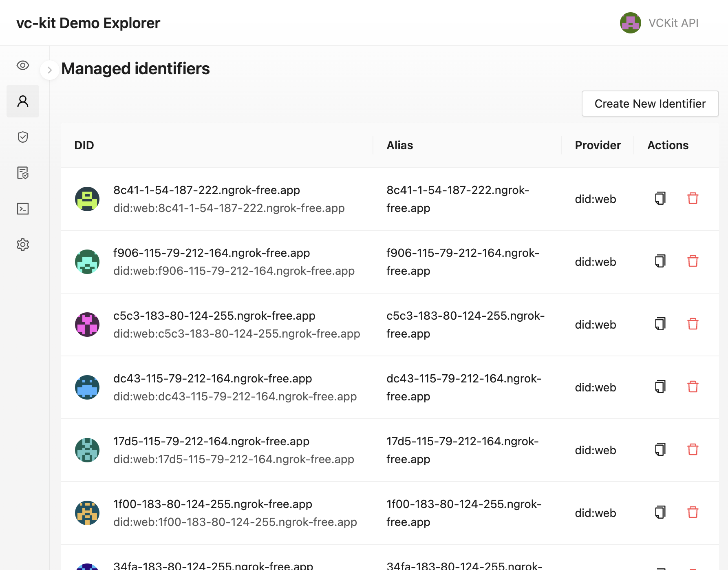Open f906-115-79-212-164.ngrok-free.app identifier name

[x=212, y=253]
